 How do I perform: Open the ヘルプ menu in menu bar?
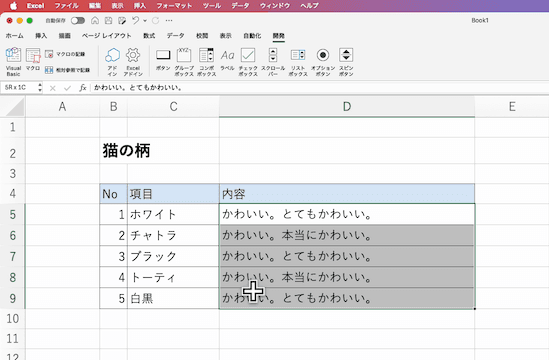[310, 6]
